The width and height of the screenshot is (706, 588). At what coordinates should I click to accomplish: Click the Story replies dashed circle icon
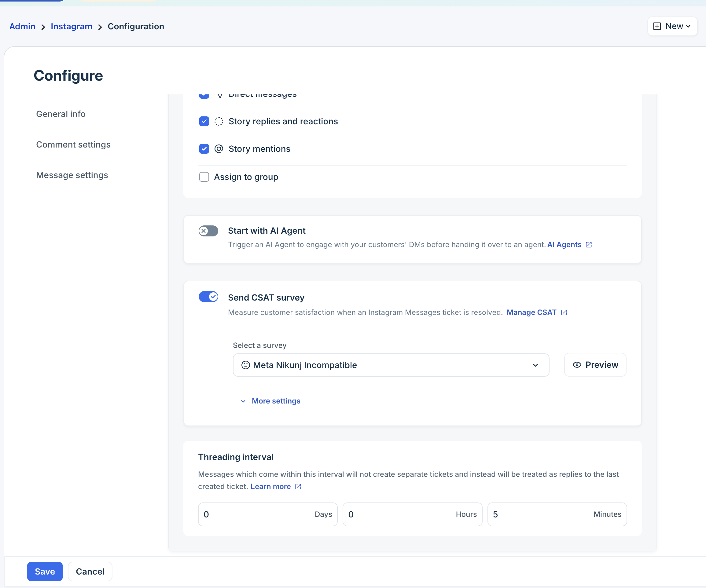[219, 121]
